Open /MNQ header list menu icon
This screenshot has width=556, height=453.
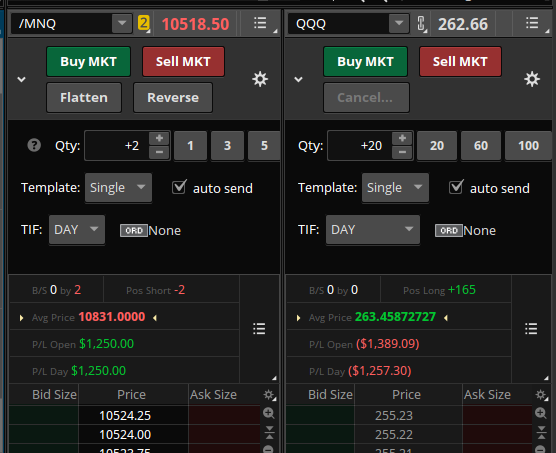tap(260, 23)
